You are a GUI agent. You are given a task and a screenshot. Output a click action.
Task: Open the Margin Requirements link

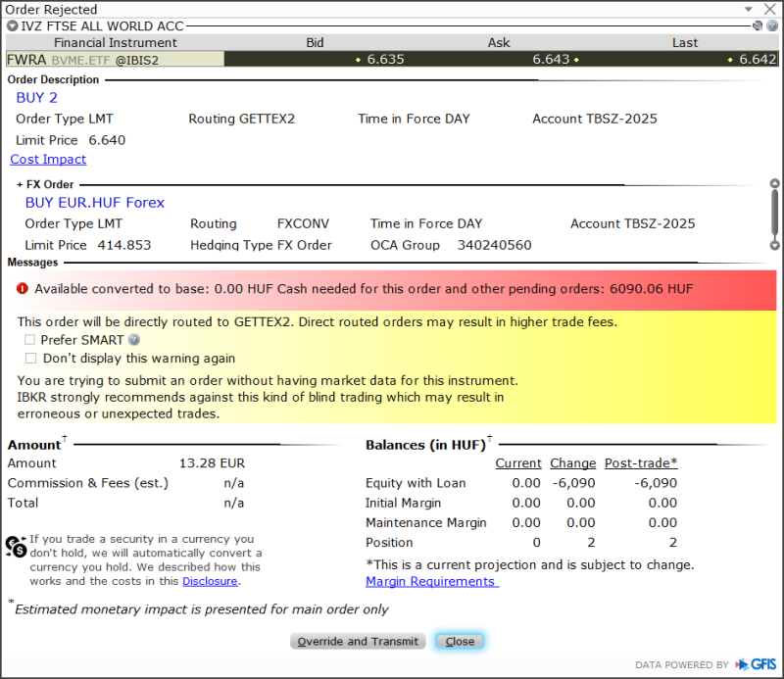click(x=432, y=581)
